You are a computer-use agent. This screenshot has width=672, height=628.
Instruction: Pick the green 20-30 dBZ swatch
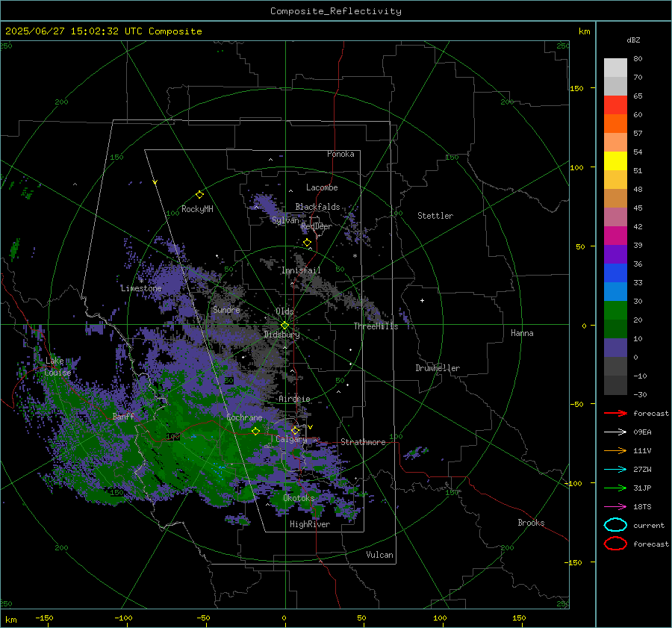(x=615, y=311)
